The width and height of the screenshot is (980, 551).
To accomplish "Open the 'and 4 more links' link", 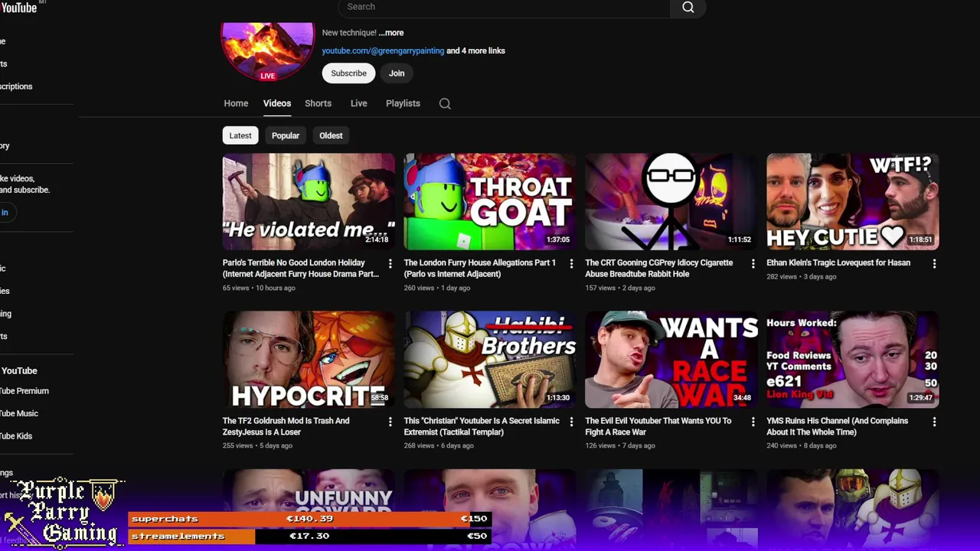I will (x=475, y=51).
